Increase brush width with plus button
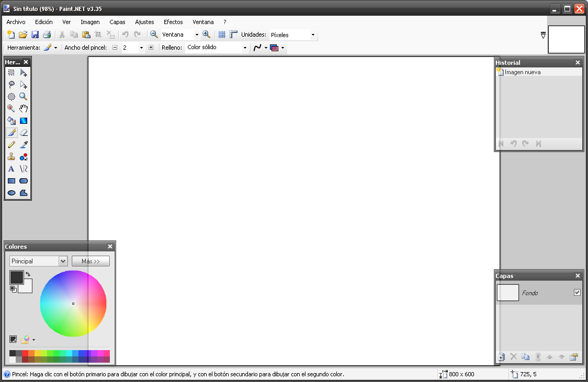Viewport: 588px width, 382px height. point(151,48)
